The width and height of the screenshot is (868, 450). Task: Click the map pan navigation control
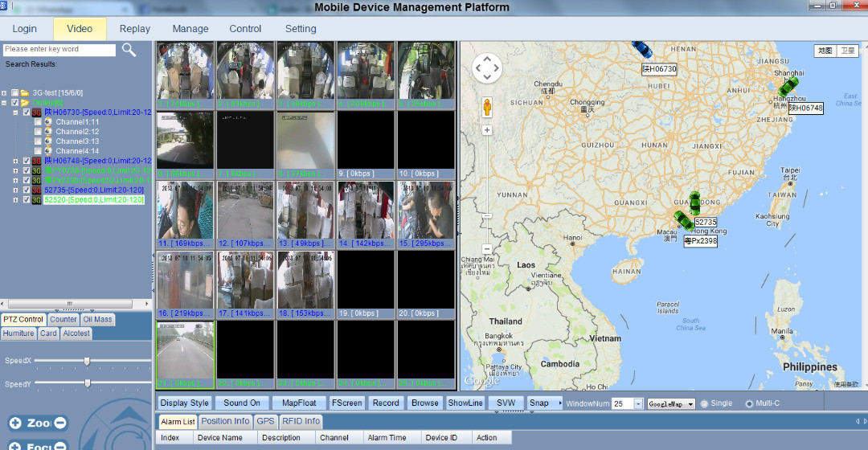[x=487, y=69]
